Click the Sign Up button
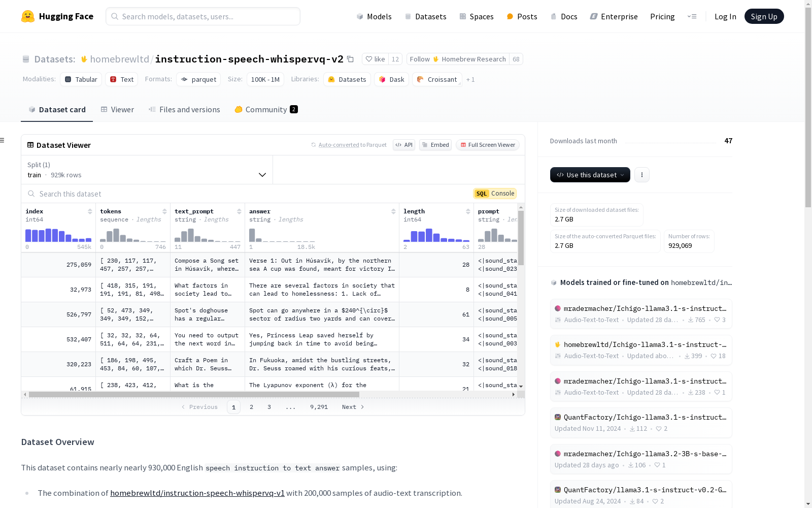812x508 pixels. click(x=764, y=16)
